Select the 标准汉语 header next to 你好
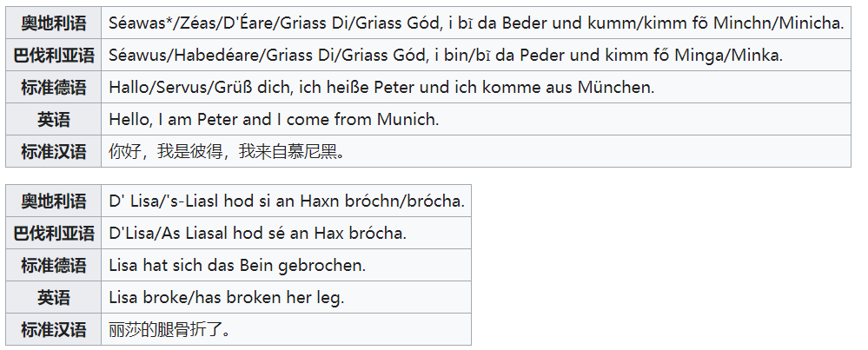 (54, 152)
